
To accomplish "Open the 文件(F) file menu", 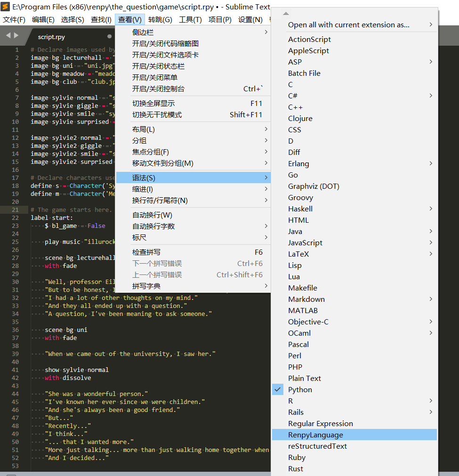I will point(14,19).
